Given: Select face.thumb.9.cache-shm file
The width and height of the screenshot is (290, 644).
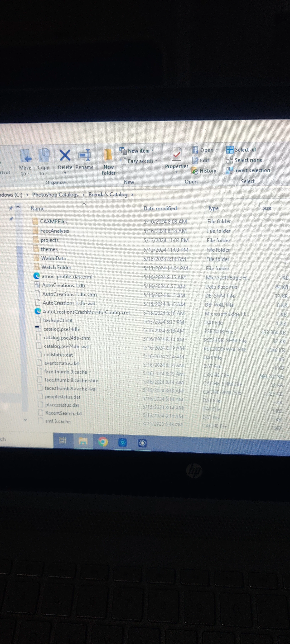Looking at the screenshot, I should pyautogui.click(x=72, y=380).
